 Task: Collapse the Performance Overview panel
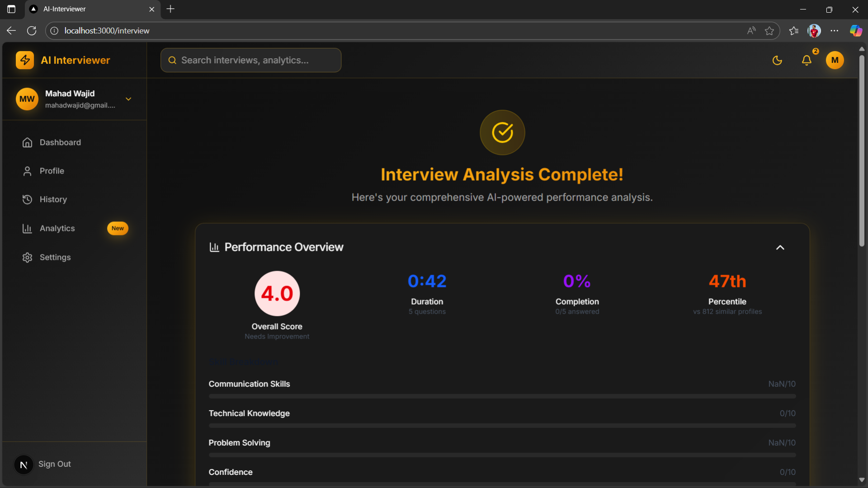(x=780, y=247)
